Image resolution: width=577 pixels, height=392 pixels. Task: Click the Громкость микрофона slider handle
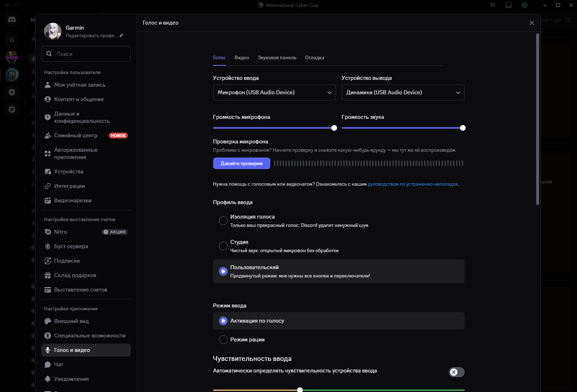tap(334, 128)
